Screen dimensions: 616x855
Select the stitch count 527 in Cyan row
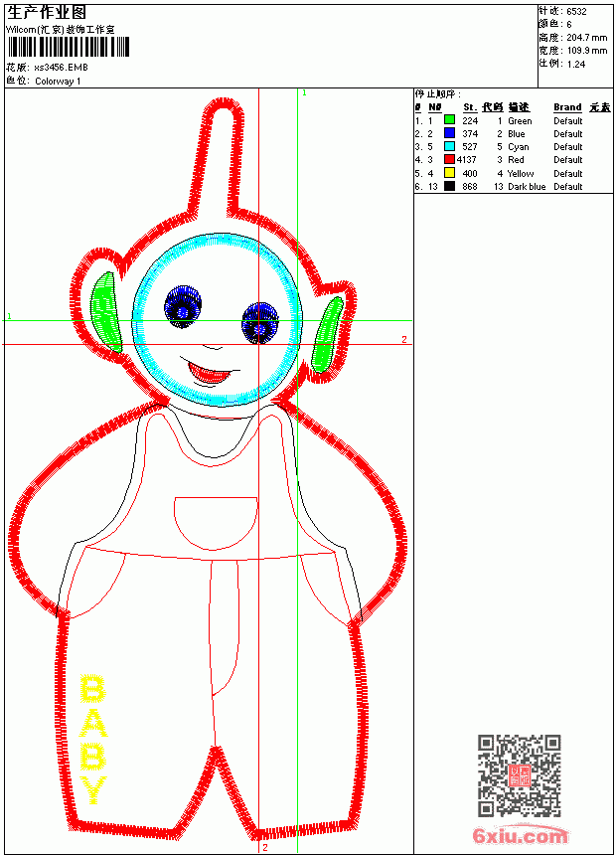click(x=470, y=147)
